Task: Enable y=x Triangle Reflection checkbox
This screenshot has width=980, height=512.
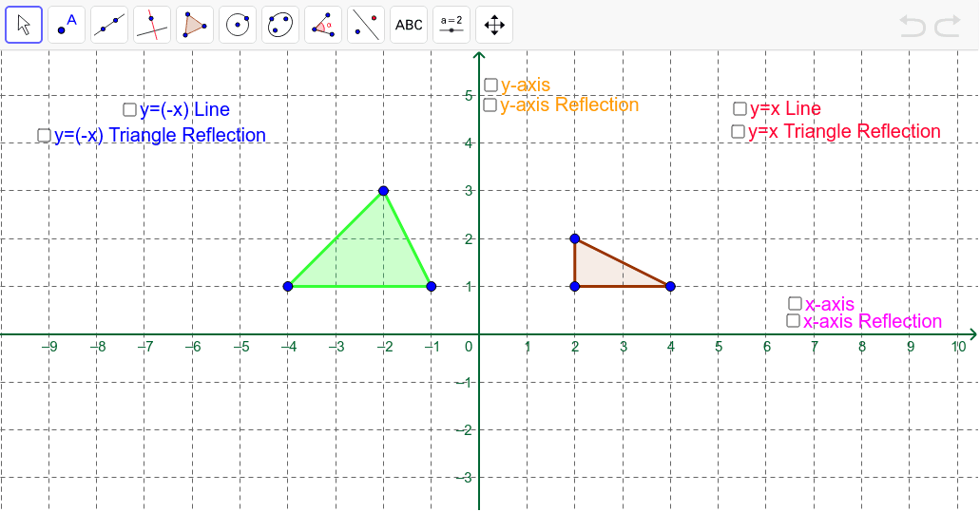Action: pyautogui.click(x=739, y=132)
